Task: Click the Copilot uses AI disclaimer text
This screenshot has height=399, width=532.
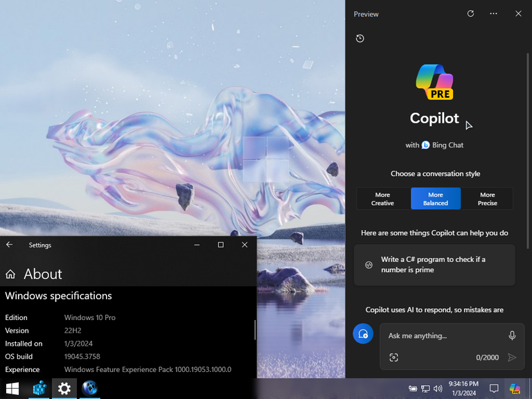Action: pyautogui.click(x=434, y=310)
